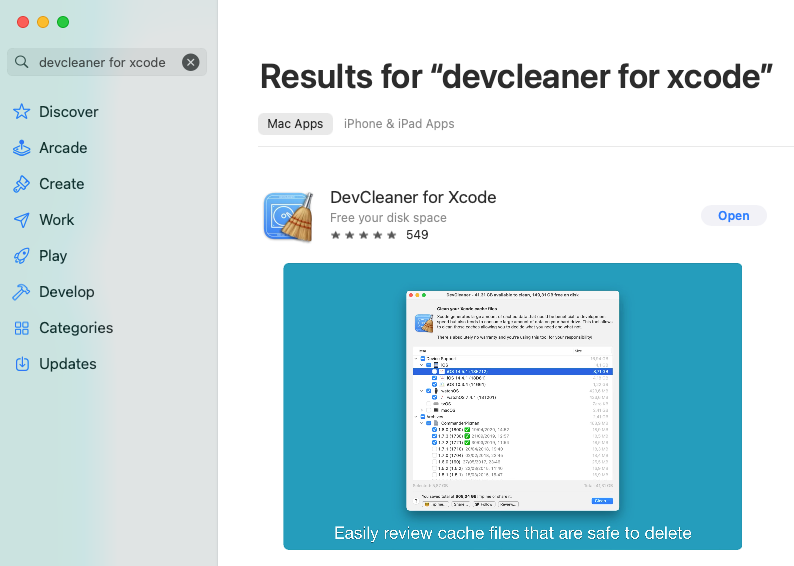
Task: Select the Updates download icon
Action: pyautogui.click(x=22, y=364)
